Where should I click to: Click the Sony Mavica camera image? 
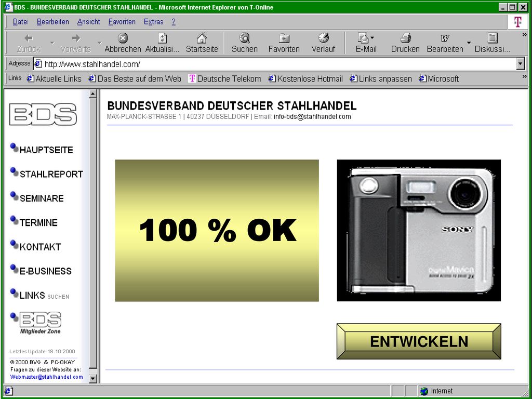point(419,230)
